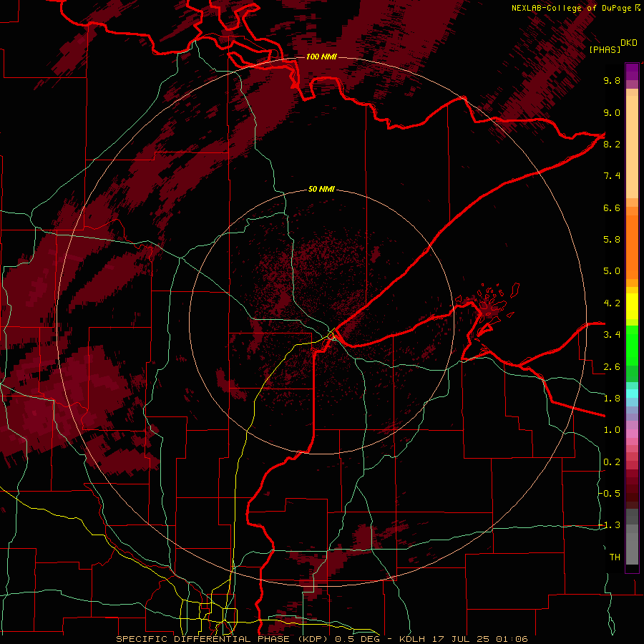The width and height of the screenshot is (644, 644).
Task: Click the 50 NMI range ring label
Action: coord(321,190)
